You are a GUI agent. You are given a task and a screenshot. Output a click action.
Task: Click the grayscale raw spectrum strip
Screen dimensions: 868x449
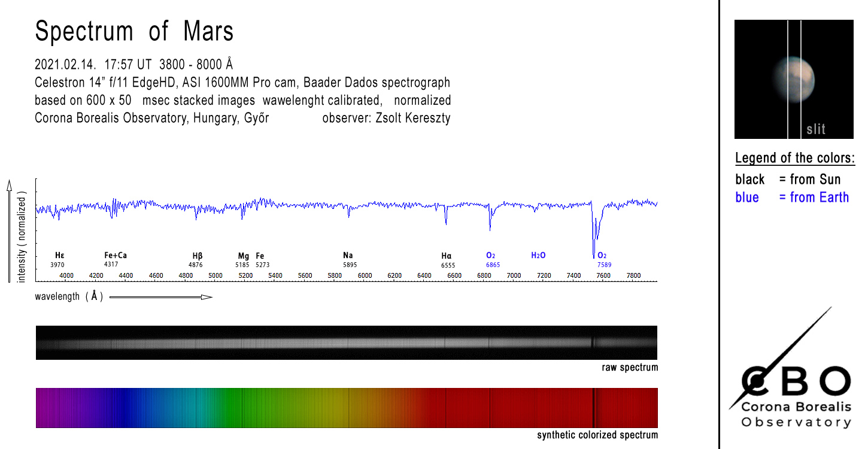click(347, 342)
